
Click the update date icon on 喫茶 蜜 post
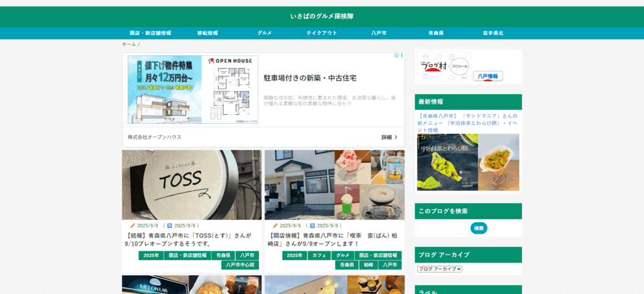click(312, 226)
